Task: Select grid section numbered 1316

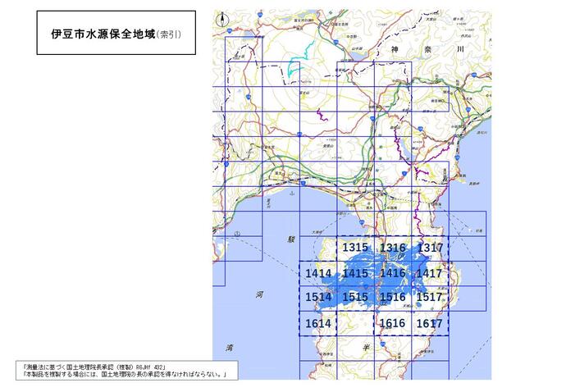Action: coord(393,248)
